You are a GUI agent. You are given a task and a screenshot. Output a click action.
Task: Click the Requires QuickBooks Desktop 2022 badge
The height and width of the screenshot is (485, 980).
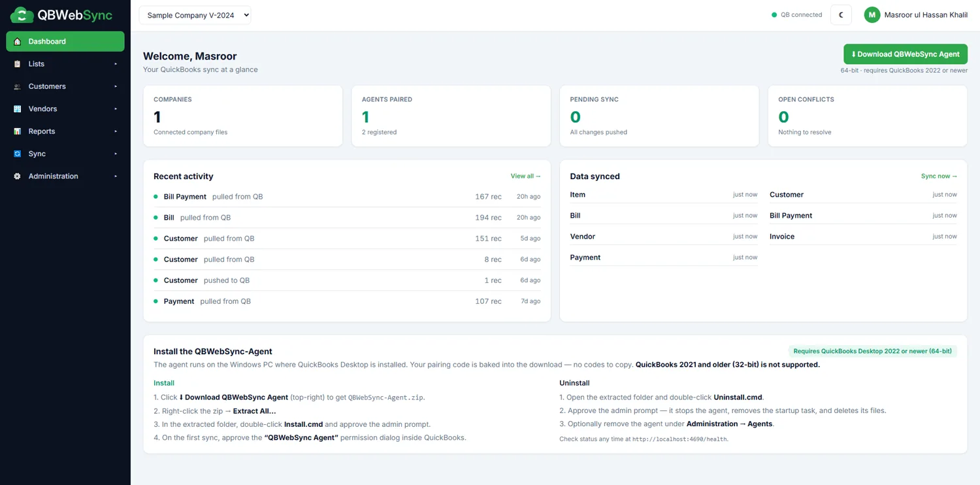tap(873, 351)
